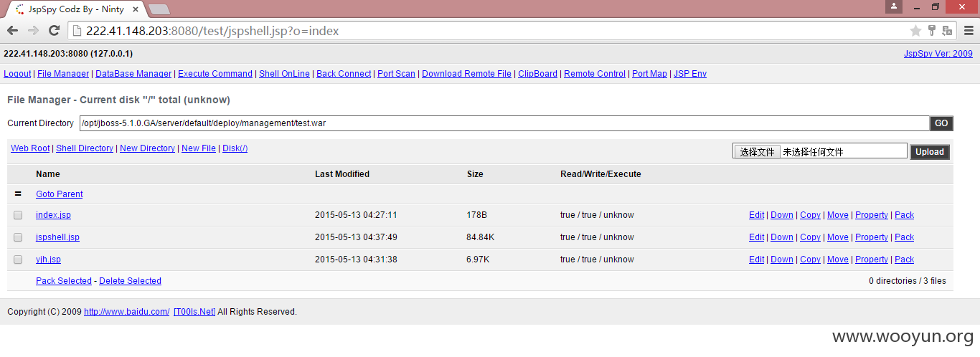Bookmark page with the star icon
980x357 pixels.
pos(915,31)
